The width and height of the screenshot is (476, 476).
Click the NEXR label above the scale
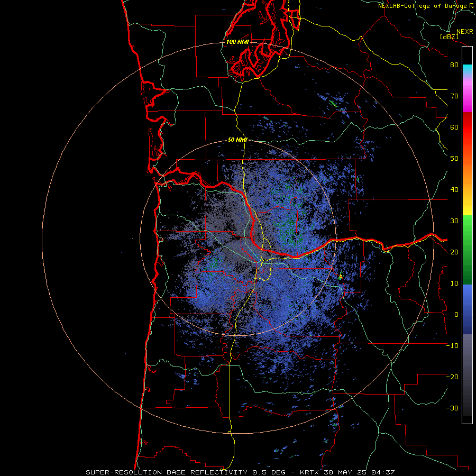(464, 32)
